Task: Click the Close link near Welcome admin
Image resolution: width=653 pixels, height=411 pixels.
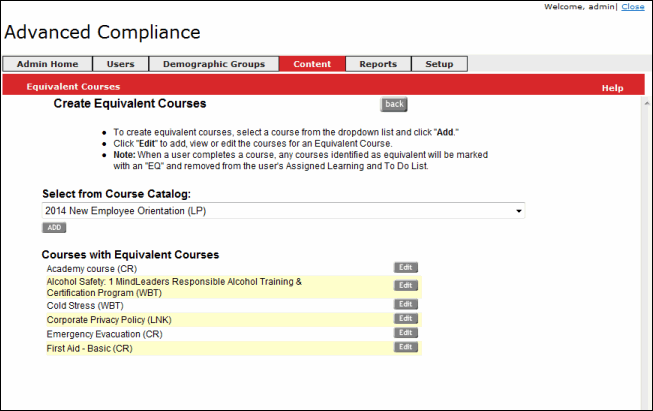Action: tap(633, 6)
